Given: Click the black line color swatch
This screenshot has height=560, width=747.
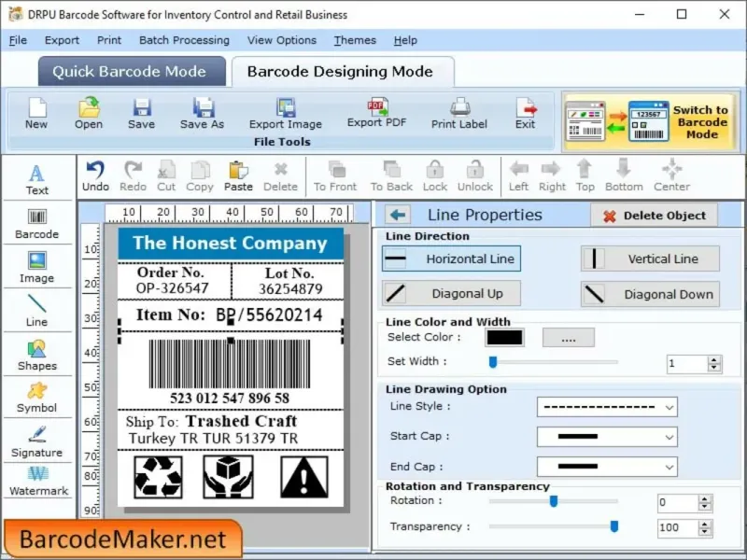Looking at the screenshot, I should pyautogui.click(x=504, y=337).
